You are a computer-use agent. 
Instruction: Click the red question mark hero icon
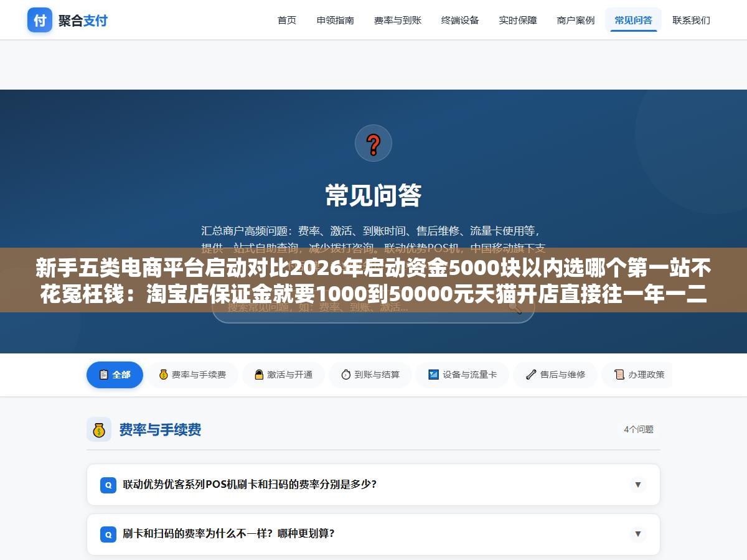click(x=374, y=143)
